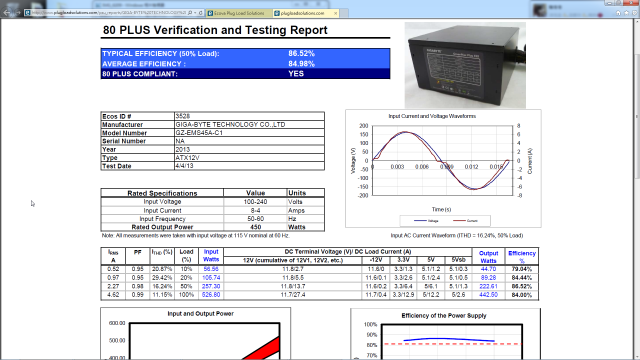Viewport: 640px width, 360px height.
Task: Click the scrollbar up arrow
Action: [636, 23]
